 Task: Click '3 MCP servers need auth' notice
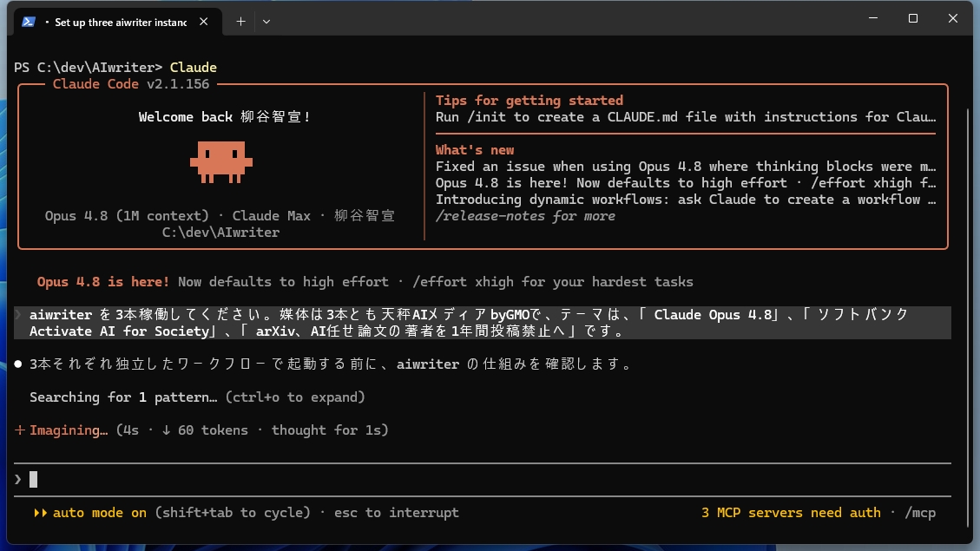(791, 513)
